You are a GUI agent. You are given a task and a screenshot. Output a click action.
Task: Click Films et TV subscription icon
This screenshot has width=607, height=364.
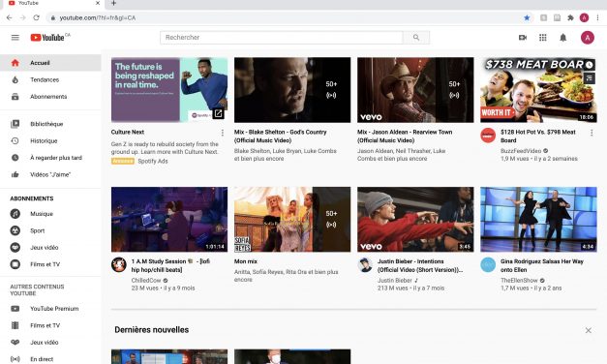click(15, 264)
